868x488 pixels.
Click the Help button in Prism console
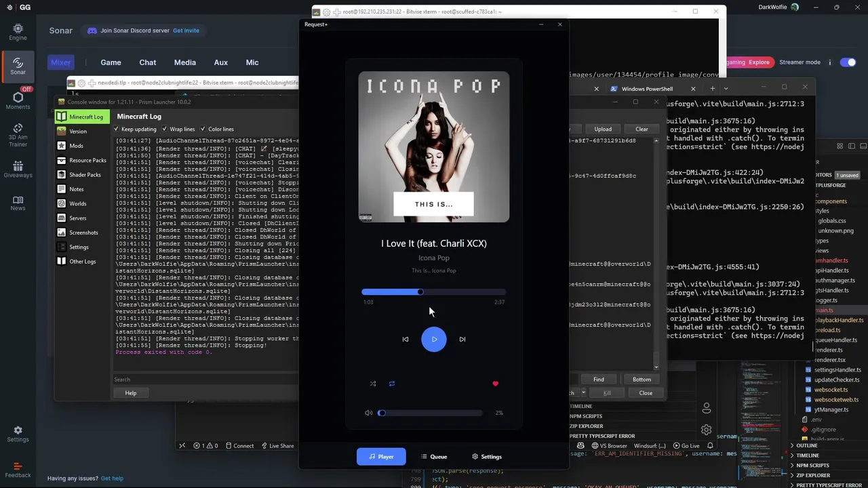click(131, 393)
